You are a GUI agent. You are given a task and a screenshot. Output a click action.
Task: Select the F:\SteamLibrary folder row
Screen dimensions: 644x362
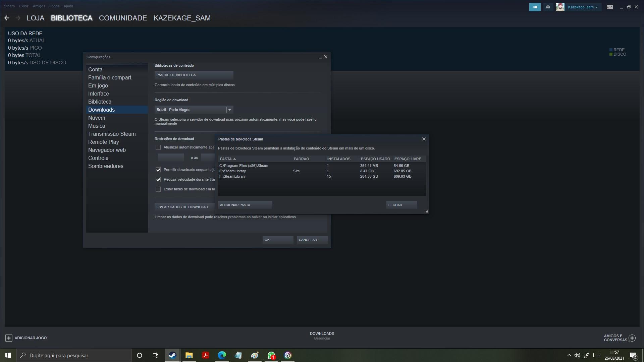point(322,177)
